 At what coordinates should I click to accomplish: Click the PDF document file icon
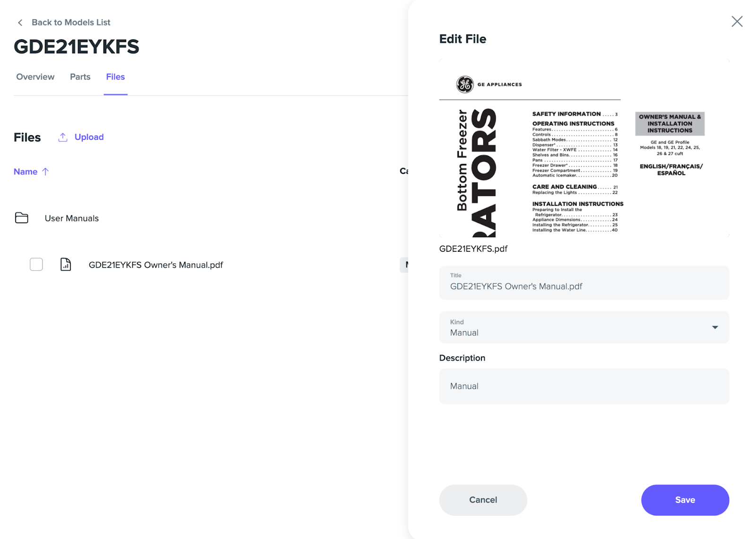point(66,265)
